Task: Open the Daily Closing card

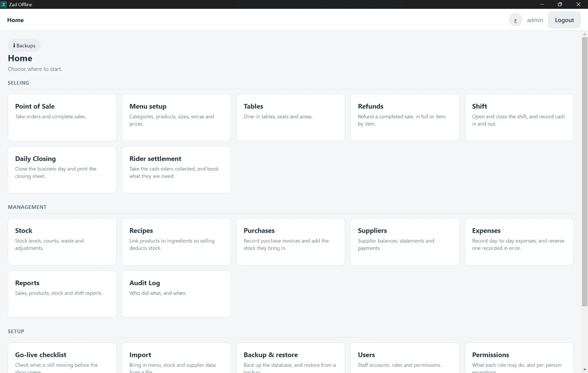Action: tap(62, 170)
